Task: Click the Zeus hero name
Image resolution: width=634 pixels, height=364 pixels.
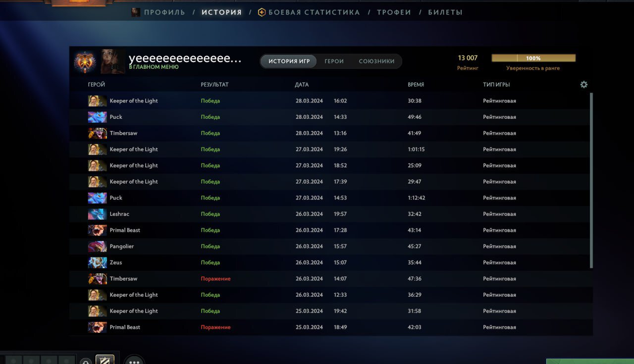Action: coord(116,262)
